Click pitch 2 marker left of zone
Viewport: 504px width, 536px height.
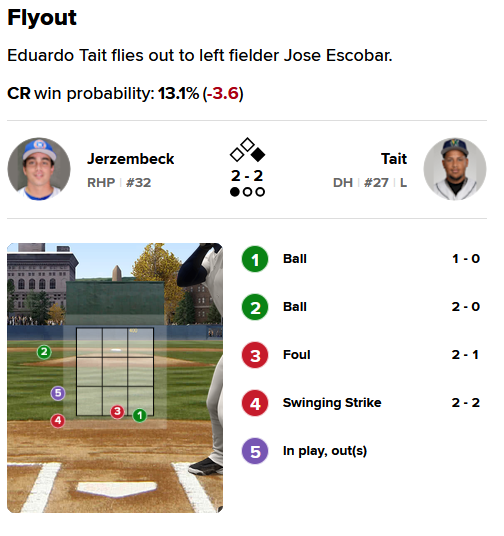(x=44, y=352)
